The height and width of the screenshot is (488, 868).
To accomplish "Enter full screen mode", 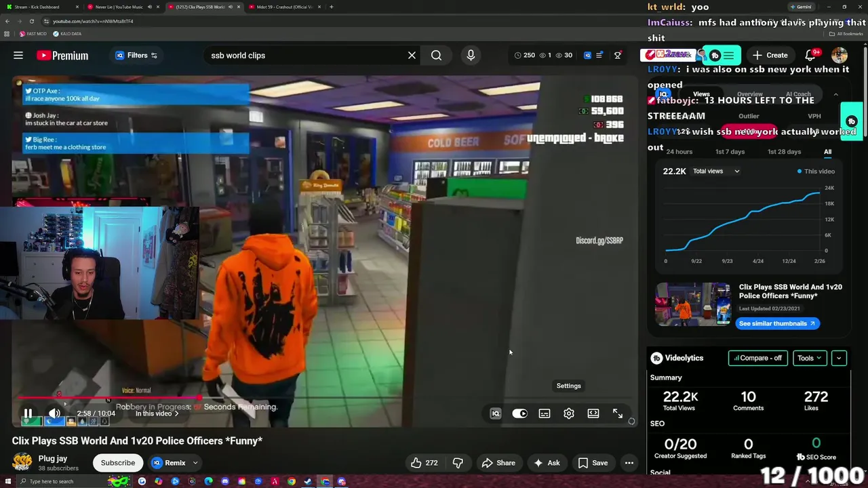I will coord(618,413).
